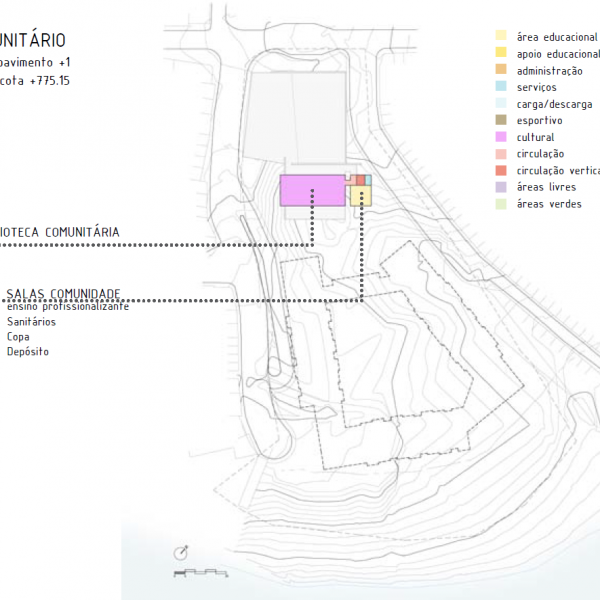Click the 'pavimento +1' text
Viewport: 600px width, 600px height.
coord(34,62)
